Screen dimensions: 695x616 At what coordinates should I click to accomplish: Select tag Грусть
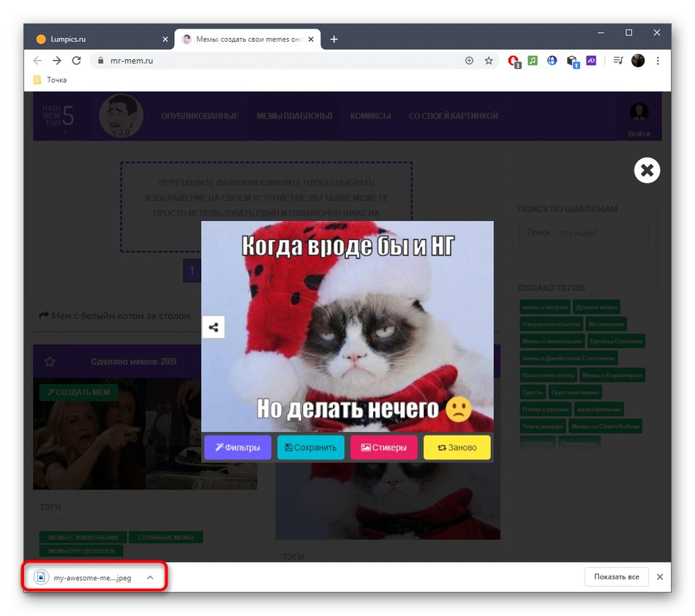[533, 392]
